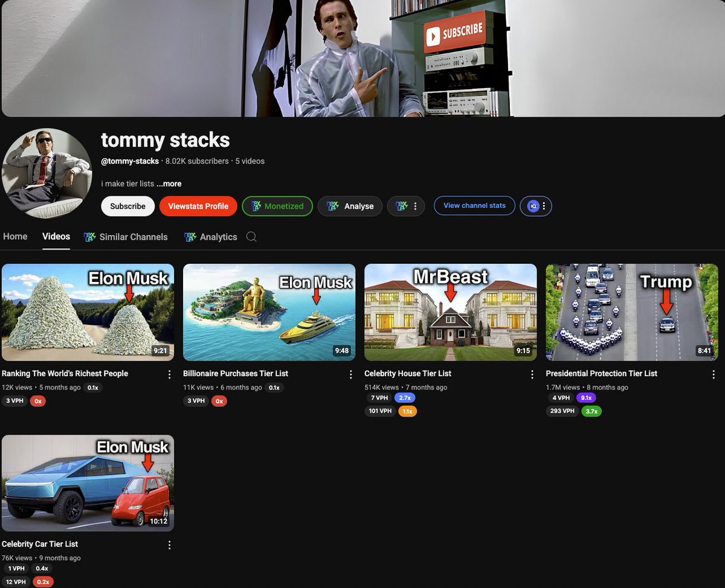Click the View channel stats button
The image size is (725, 588).
point(474,206)
